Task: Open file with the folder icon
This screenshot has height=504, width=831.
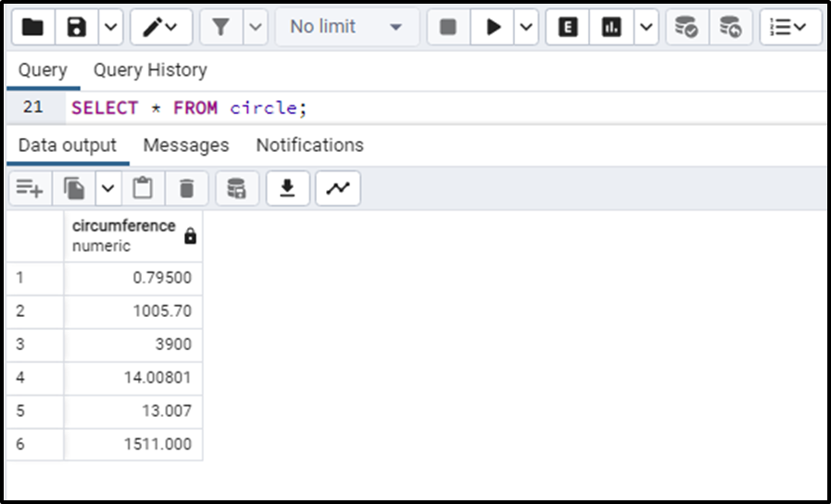Action: (x=32, y=27)
